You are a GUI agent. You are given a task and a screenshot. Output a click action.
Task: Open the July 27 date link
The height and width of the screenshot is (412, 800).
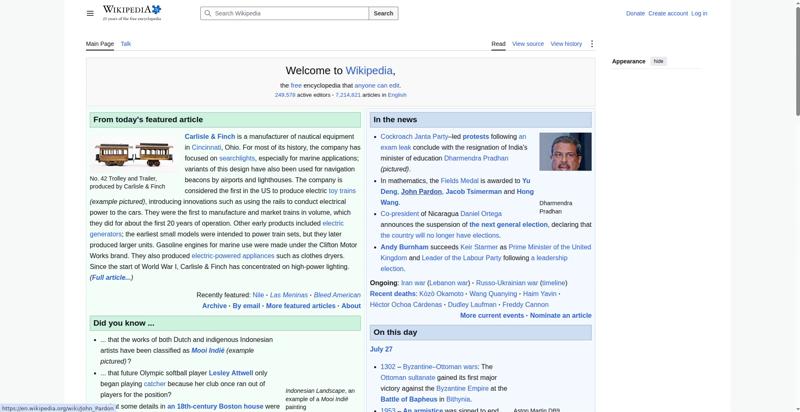click(381, 349)
